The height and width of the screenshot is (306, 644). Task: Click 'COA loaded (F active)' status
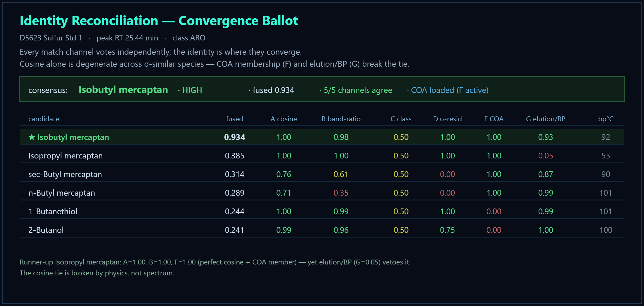450,90
